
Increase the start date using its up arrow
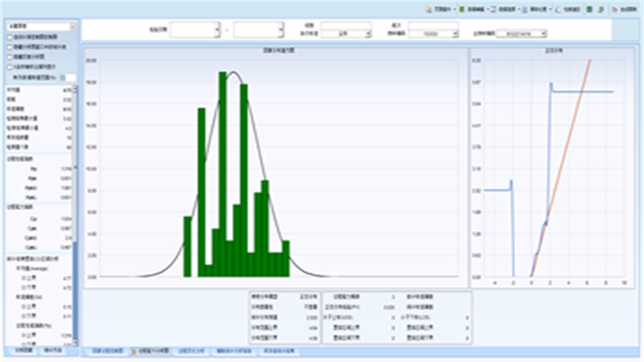pyautogui.click(x=217, y=26)
